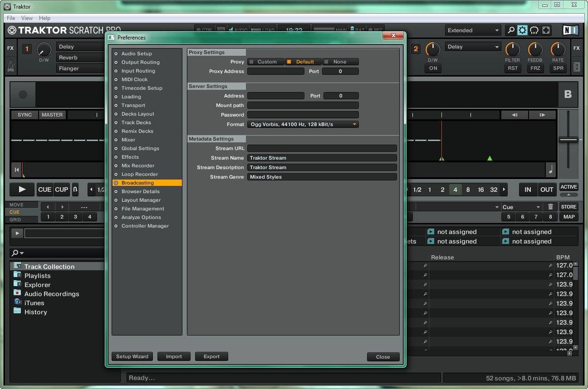Image resolution: width=588 pixels, height=389 pixels.
Task: Jump to track start icon on deck
Action: point(17,170)
